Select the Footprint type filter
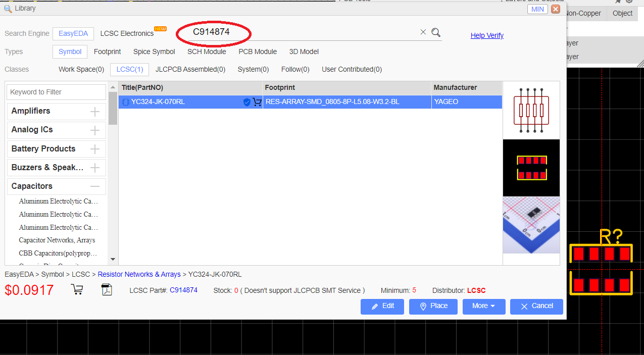 [107, 52]
